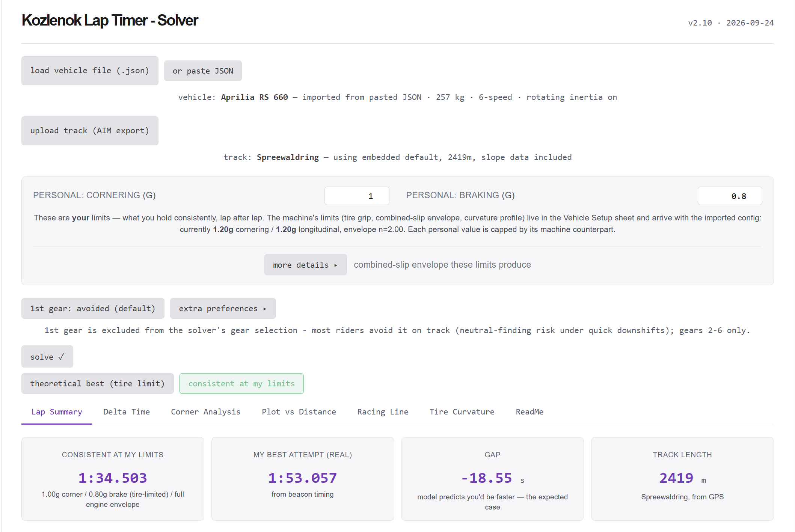Expand extra preferences
The height and width of the screenshot is (532, 795).
pyautogui.click(x=223, y=308)
